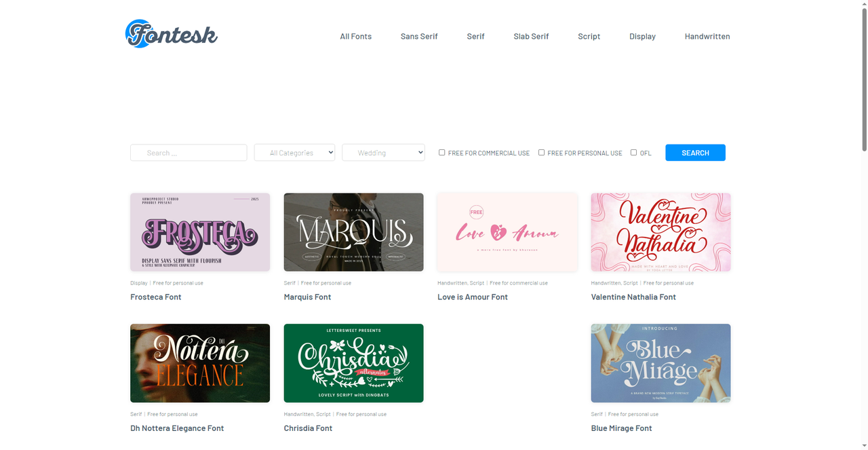Toggle the OFL license checkbox
The image size is (868, 450).
(633, 153)
